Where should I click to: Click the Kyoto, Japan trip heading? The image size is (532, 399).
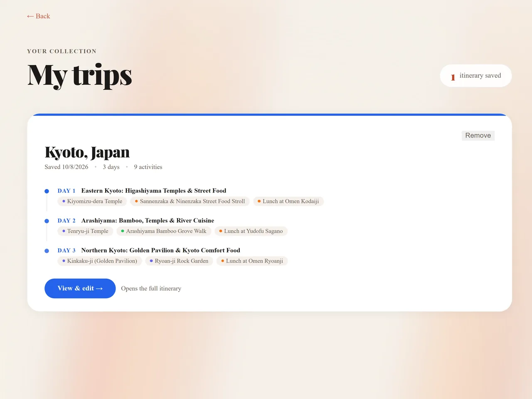(x=87, y=153)
